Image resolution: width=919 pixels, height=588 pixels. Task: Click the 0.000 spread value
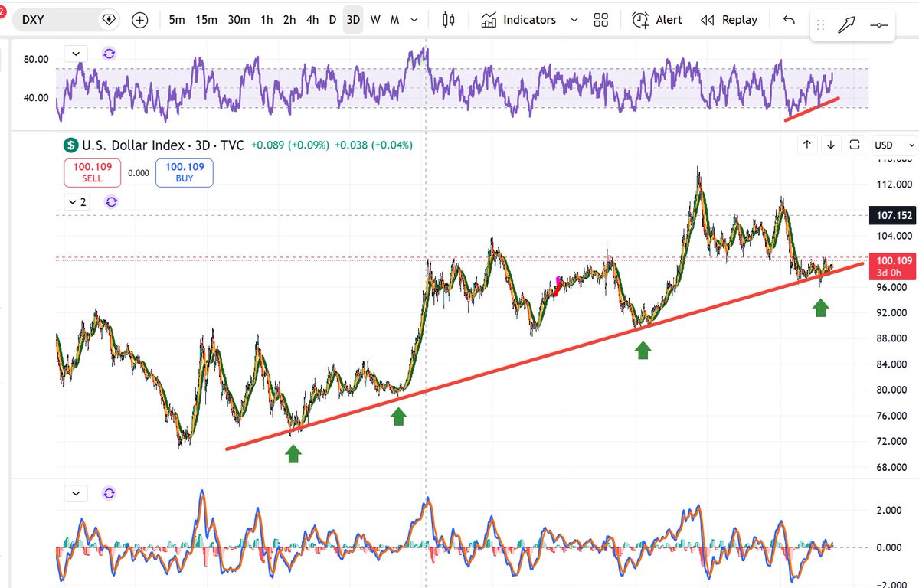coord(139,173)
